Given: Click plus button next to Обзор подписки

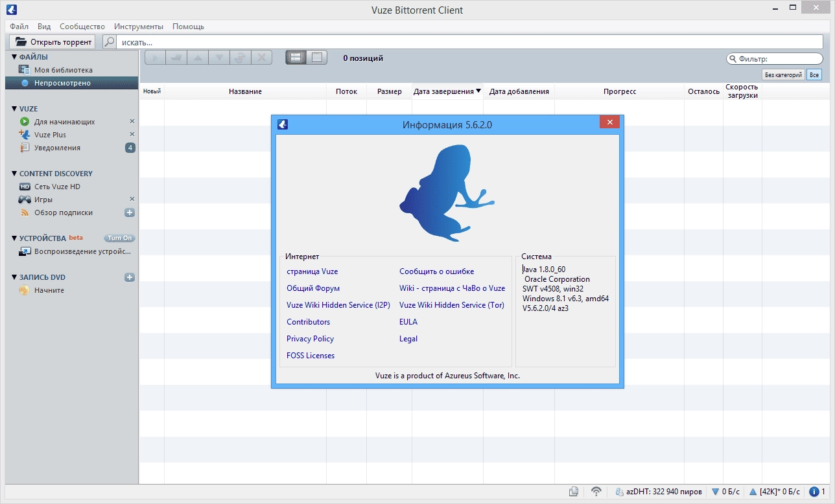Looking at the screenshot, I should click(x=130, y=212).
